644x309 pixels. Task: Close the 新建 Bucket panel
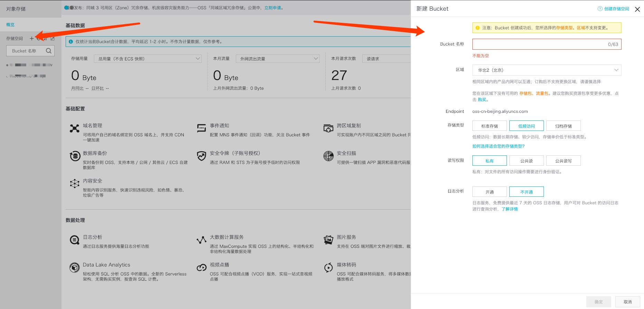pos(637,9)
